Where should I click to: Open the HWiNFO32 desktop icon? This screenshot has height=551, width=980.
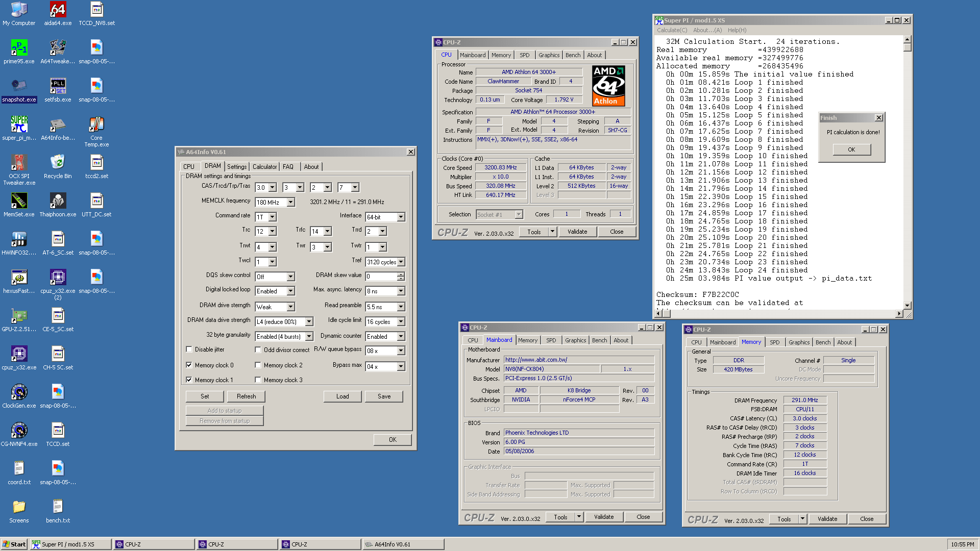19,243
